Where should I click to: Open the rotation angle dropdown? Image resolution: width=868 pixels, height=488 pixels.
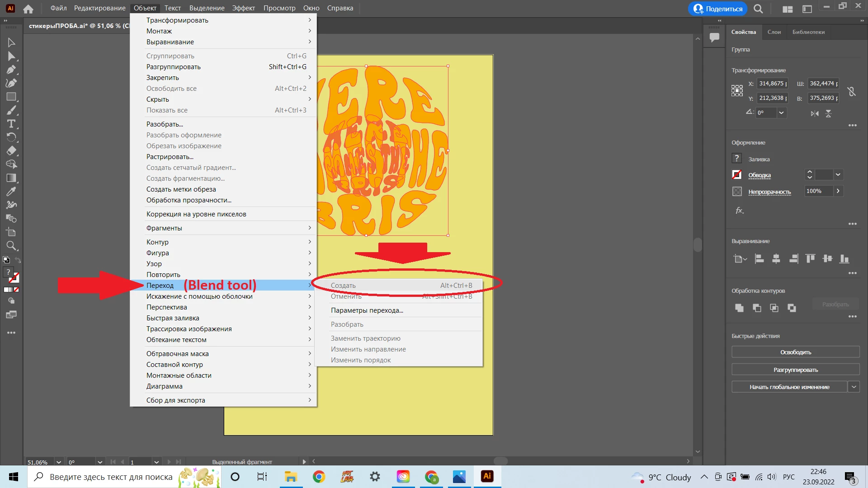point(781,113)
